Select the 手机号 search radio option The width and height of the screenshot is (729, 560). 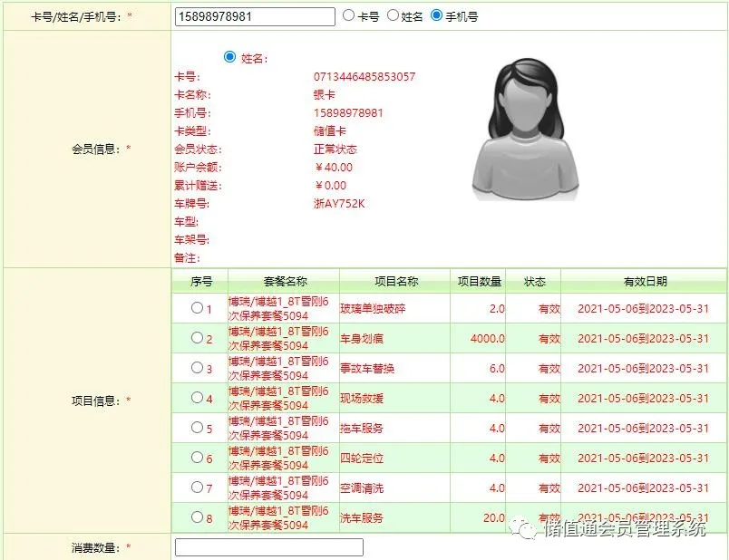click(x=437, y=15)
